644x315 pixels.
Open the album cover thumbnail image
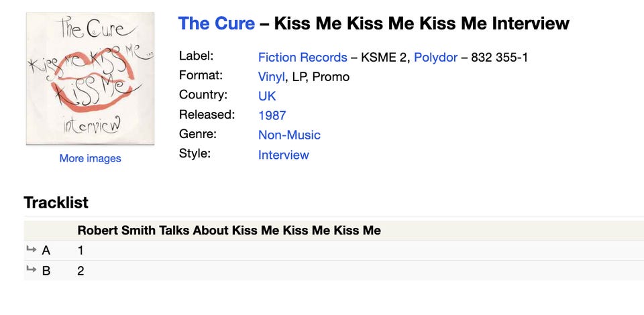[x=90, y=78]
